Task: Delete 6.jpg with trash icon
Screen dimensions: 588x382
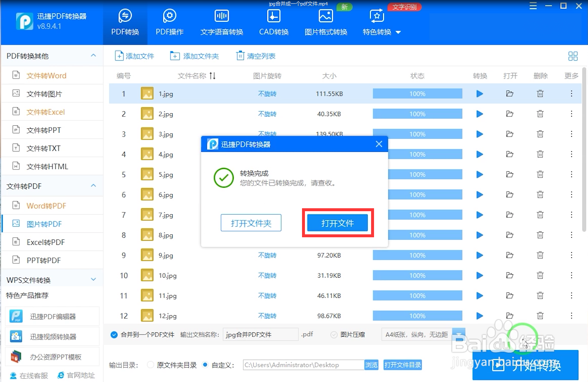Action: tap(540, 195)
